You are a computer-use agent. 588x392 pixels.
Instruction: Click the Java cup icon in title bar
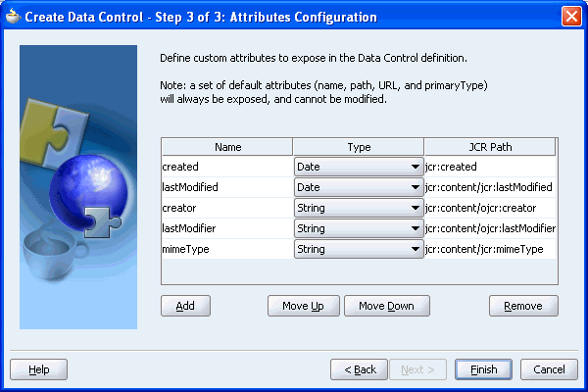[x=13, y=16]
